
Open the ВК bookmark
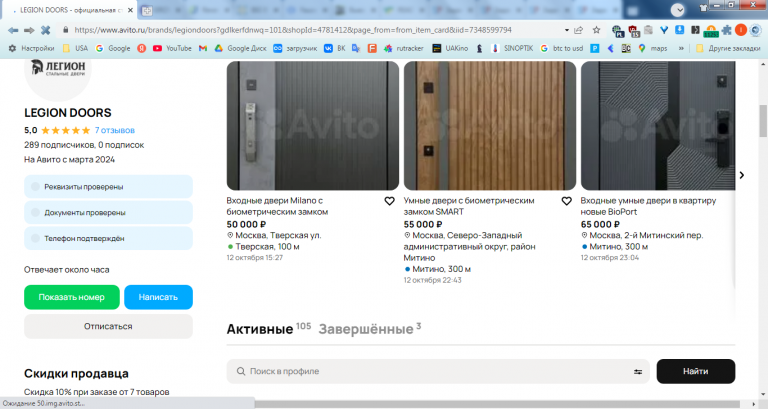pyautogui.click(x=335, y=48)
